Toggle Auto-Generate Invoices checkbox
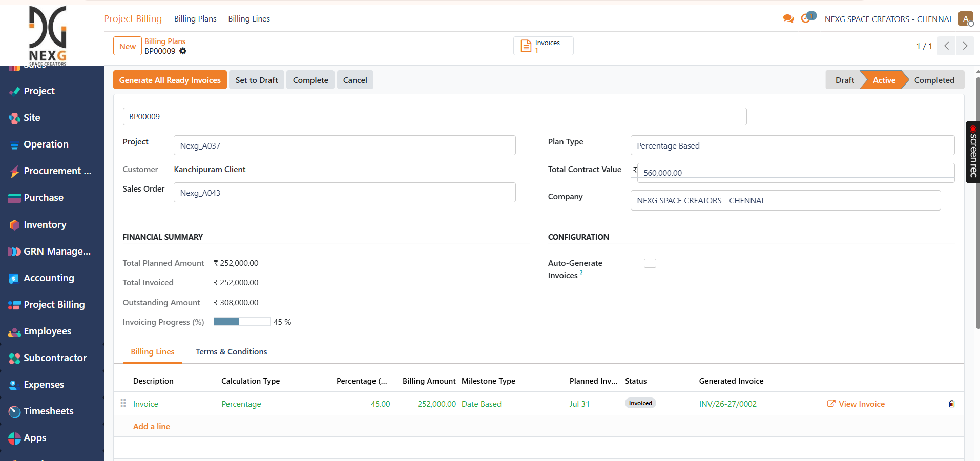This screenshot has height=461, width=980. pos(650,263)
